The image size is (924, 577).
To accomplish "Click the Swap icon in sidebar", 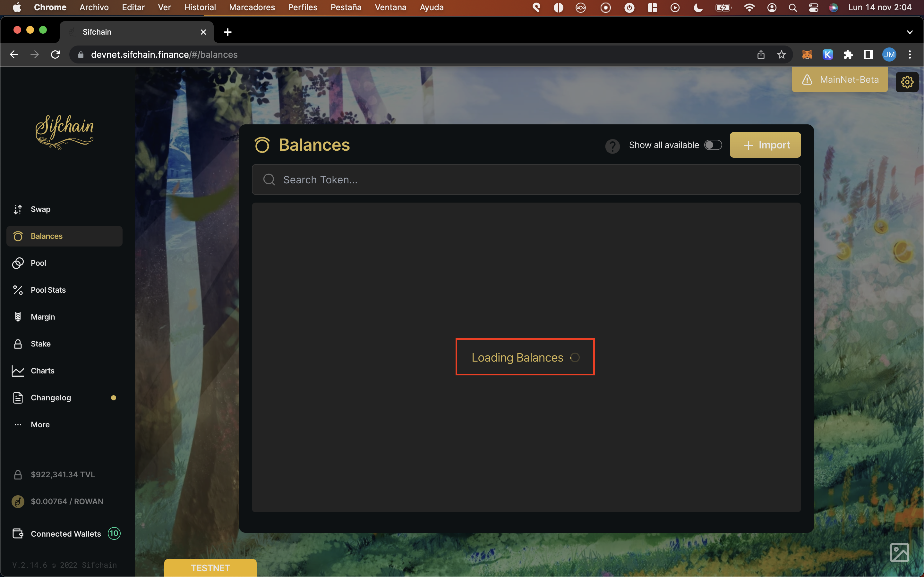I will point(18,209).
